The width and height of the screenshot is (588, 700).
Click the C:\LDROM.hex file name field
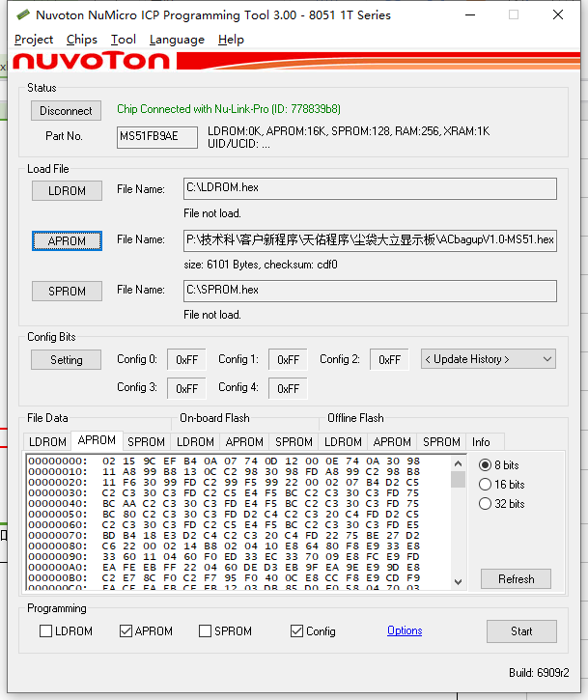point(370,189)
